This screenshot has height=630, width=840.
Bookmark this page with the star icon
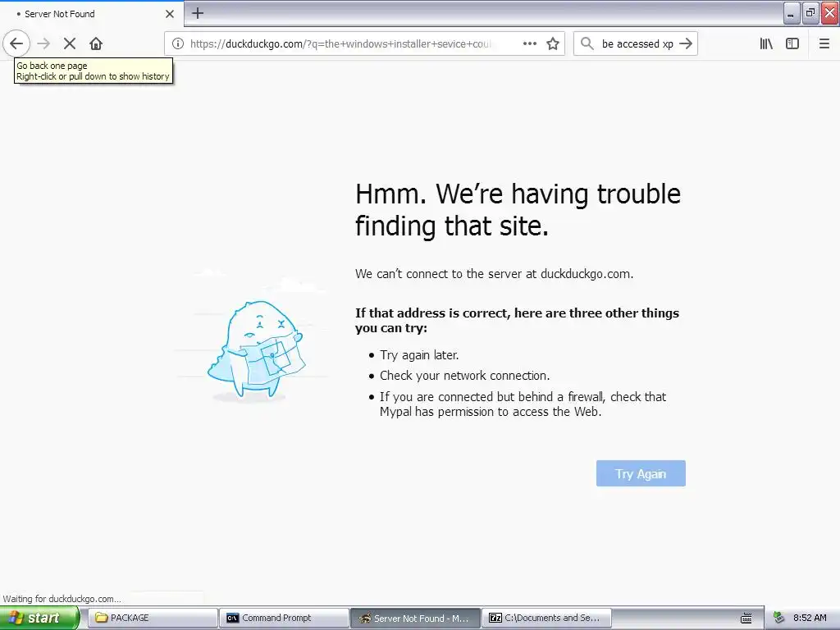553,43
